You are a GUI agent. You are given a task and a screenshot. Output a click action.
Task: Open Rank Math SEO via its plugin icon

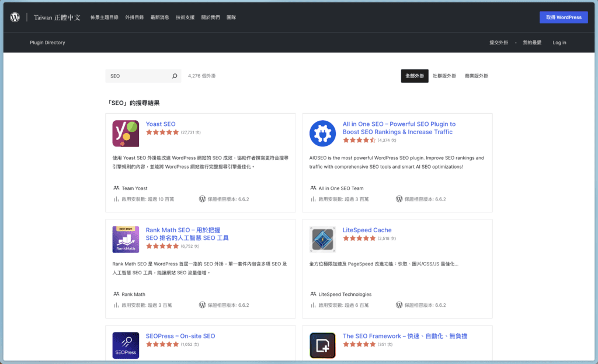[x=126, y=239]
